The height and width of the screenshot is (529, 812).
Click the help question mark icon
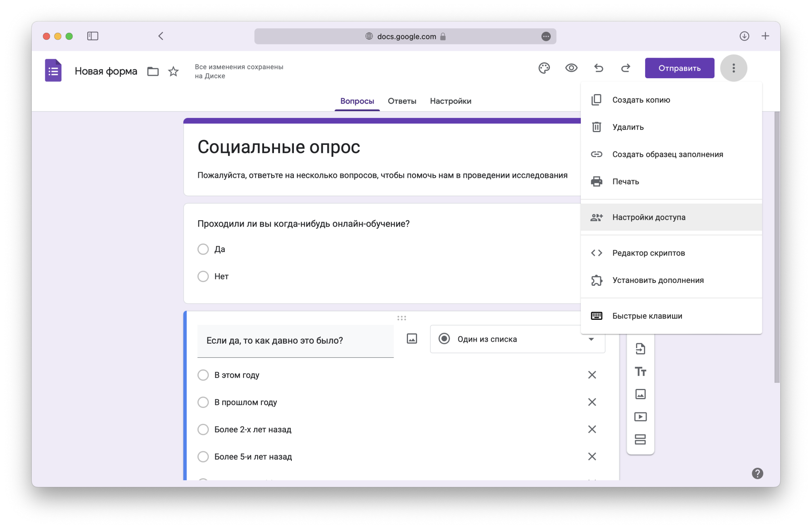(x=757, y=473)
